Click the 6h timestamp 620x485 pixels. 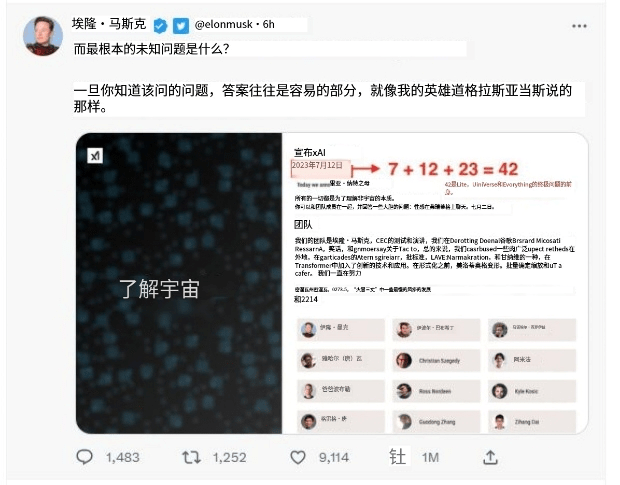click(268, 25)
